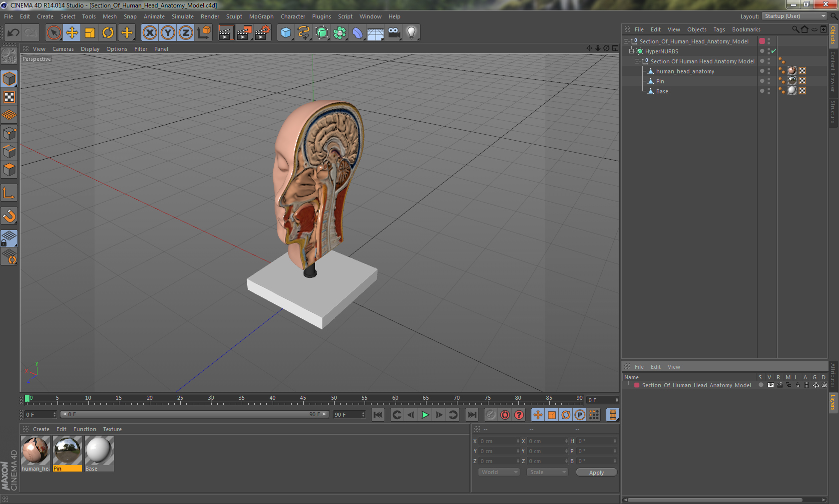Open the MoGraph menu
This screenshot has height=504, width=839.
click(261, 16)
